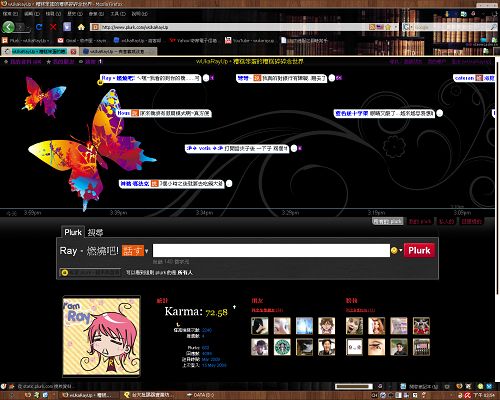The width and height of the screenshot is (500, 400).
Task: Click the arrow next to Karma score
Action: [234, 307]
